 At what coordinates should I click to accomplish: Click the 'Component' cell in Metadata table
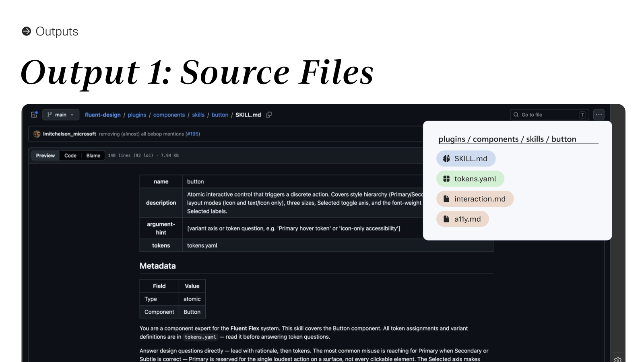[x=159, y=312]
